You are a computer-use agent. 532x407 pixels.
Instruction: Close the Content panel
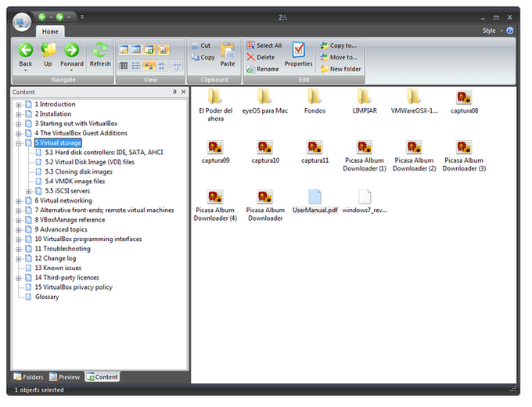click(184, 92)
